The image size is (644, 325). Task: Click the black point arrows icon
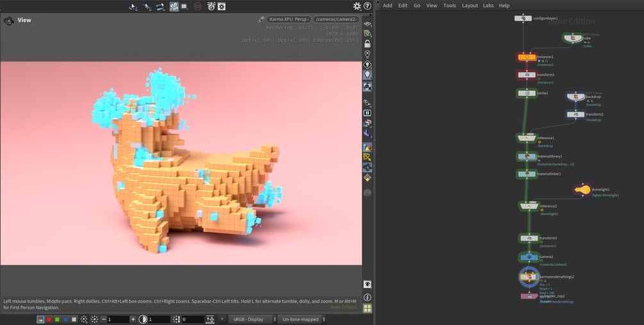coord(176,319)
